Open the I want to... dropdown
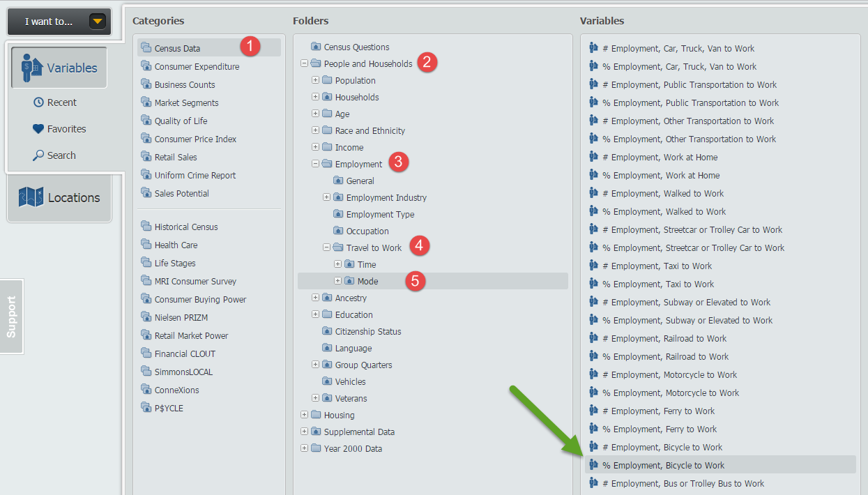The height and width of the screenshot is (495, 868). [98, 22]
